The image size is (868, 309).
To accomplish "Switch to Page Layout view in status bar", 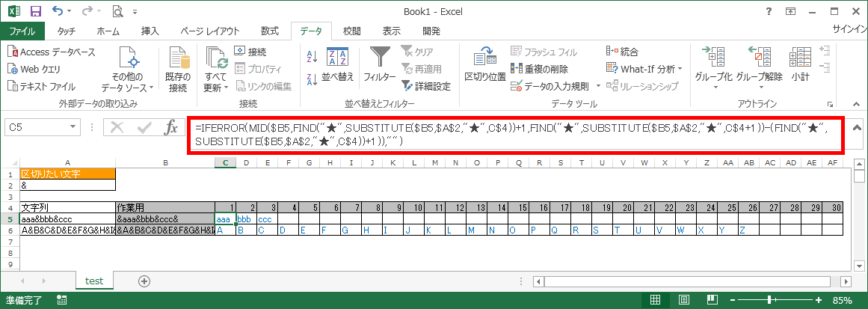I will pyautogui.click(x=685, y=300).
